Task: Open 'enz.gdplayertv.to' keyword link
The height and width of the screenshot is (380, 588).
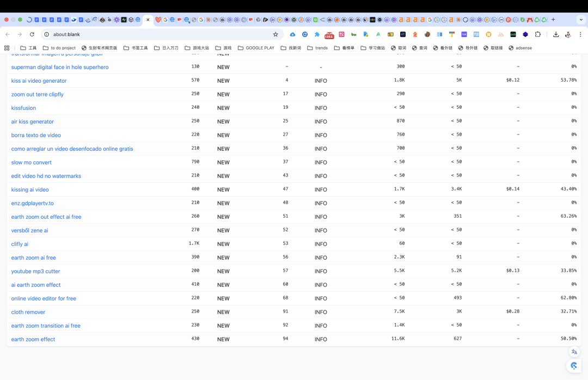Action: pos(32,203)
